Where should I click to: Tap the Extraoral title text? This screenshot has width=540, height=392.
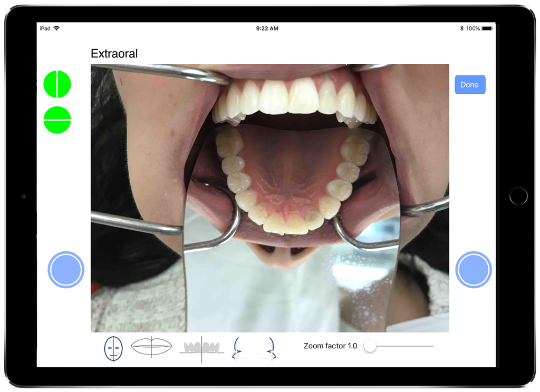pyautogui.click(x=114, y=54)
